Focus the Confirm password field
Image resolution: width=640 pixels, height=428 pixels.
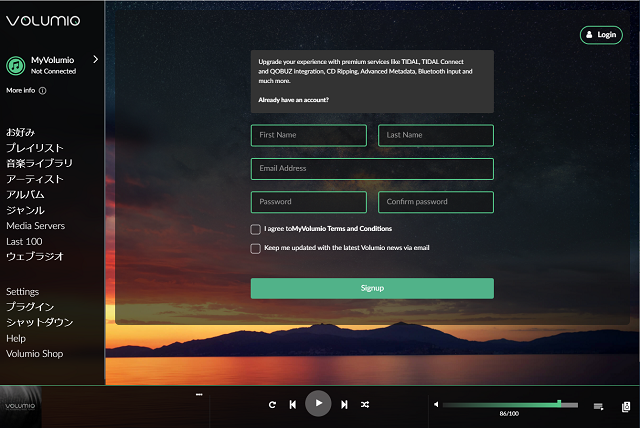(x=436, y=202)
